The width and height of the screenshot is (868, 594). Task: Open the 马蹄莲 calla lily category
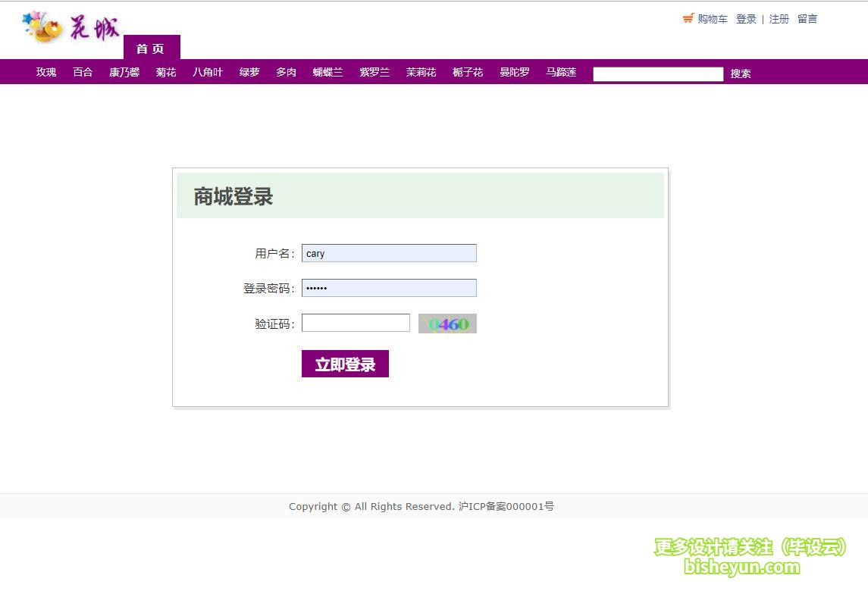pos(561,72)
